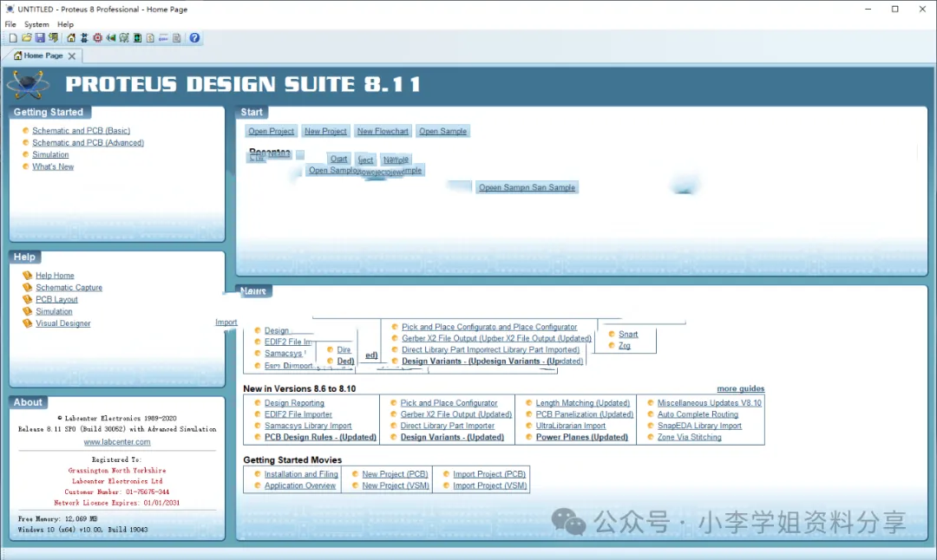The width and height of the screenshot is (937, 560).
Task: Watch the Application Overview movie
Action: coord(300,485)
